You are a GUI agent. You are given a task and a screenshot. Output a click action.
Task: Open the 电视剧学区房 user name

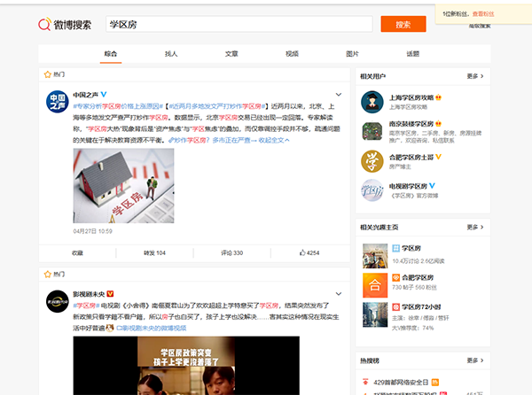pyautogui.click(x=408, y=186)
